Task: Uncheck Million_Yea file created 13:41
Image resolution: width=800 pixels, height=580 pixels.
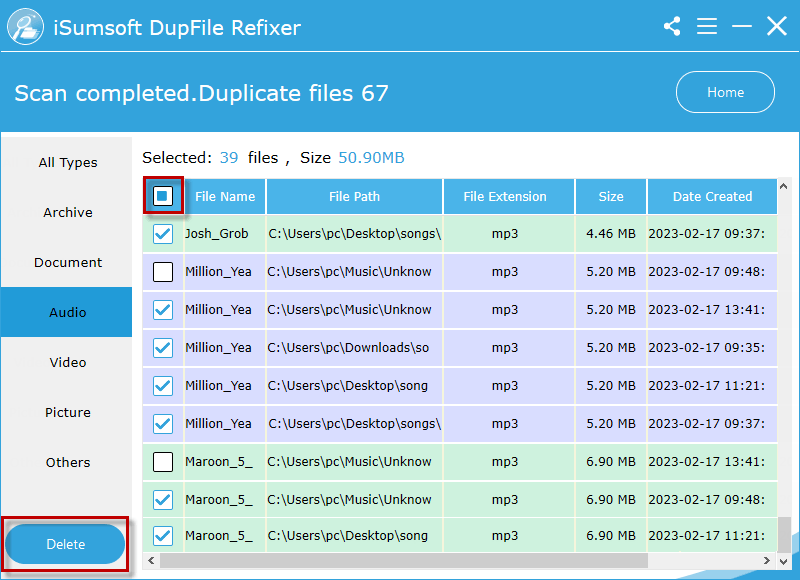Action: [163, 310]
